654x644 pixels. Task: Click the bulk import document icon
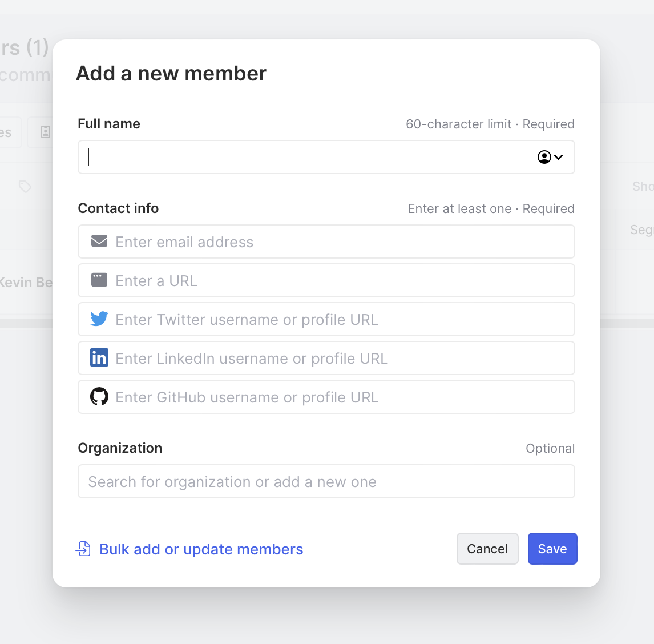[x=83, y=549]
